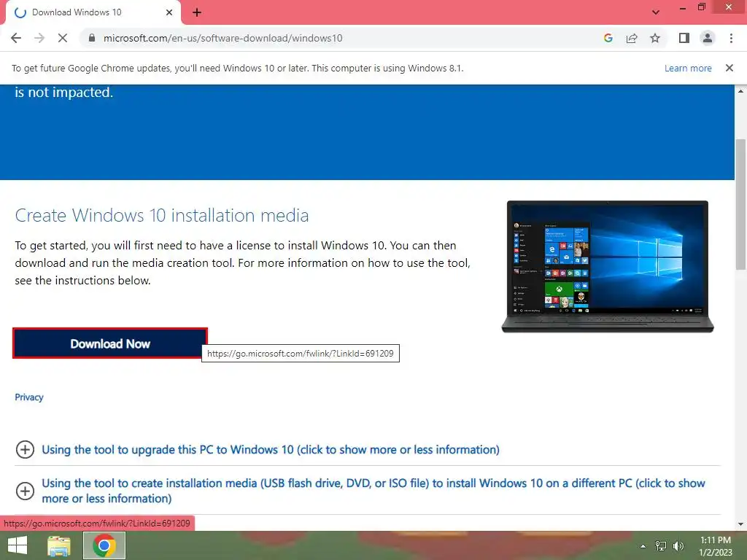This screenshot has width=747, height=560.
Task: Dismiss the Chrome update notification bar
Action: click(729, 68)
